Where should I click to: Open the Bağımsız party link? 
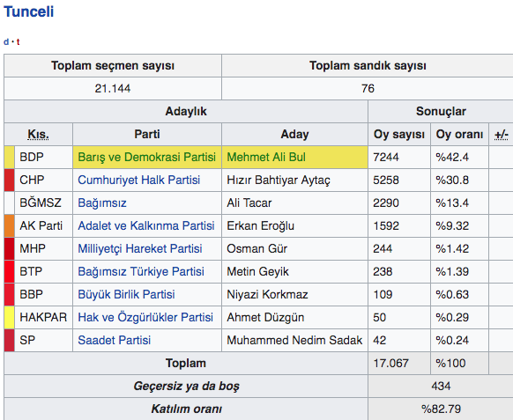click(102, 203)
